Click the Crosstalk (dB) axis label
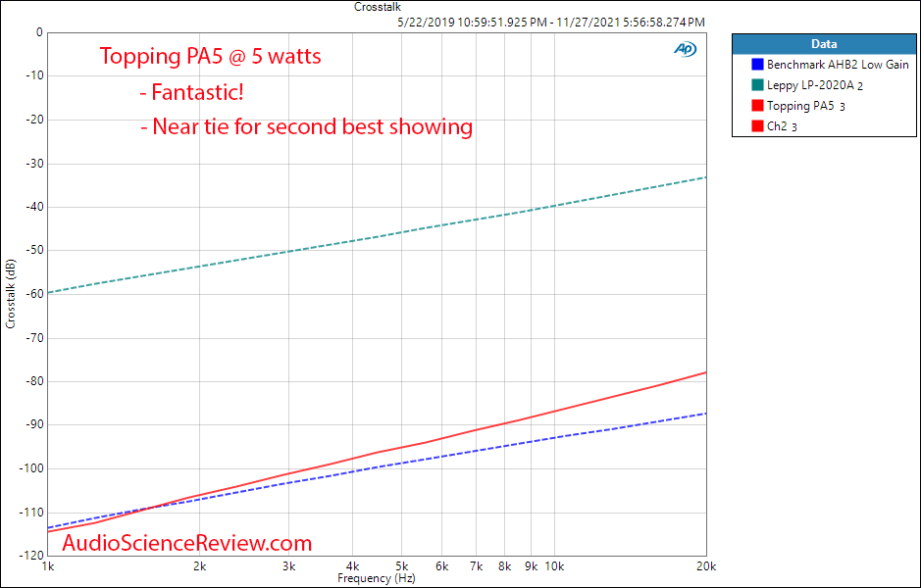921x588 pixels. tap(11, 293)
